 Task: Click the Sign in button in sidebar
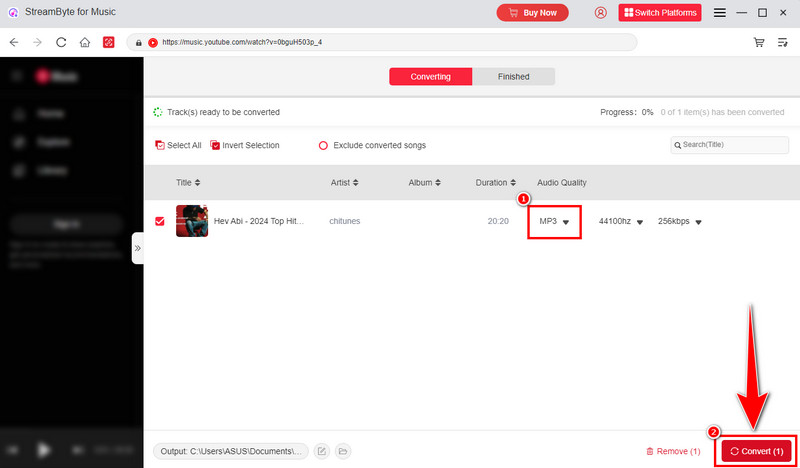[x=66, y=224]
